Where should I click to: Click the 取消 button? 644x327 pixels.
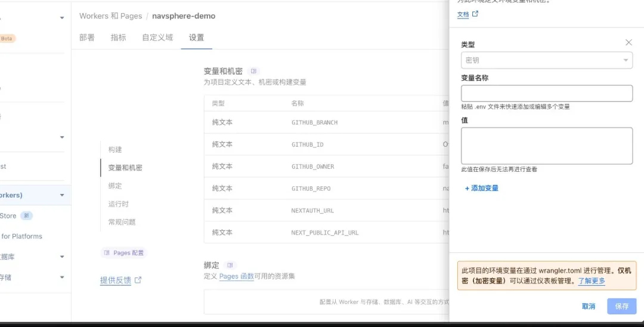[x=589, y=306]
